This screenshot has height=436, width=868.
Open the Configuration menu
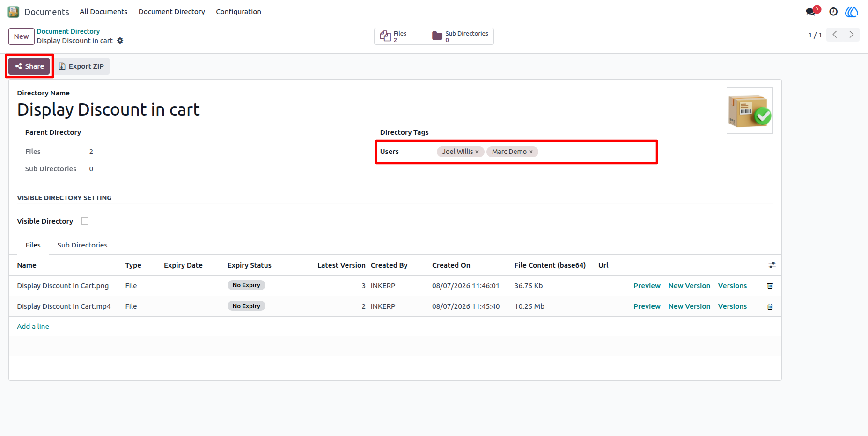pyautogui.click(x=239, y=12)
